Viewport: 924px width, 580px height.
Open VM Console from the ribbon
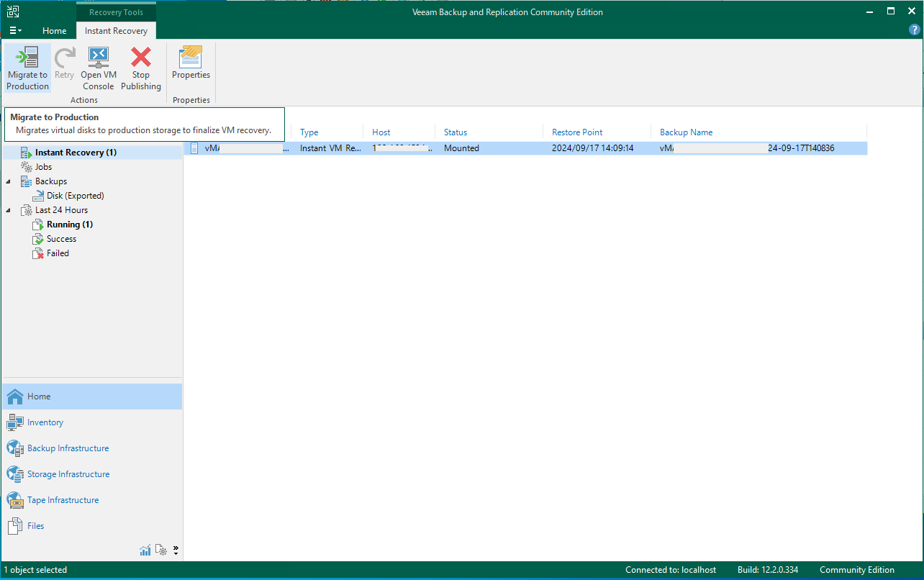(x=98, y=68)
